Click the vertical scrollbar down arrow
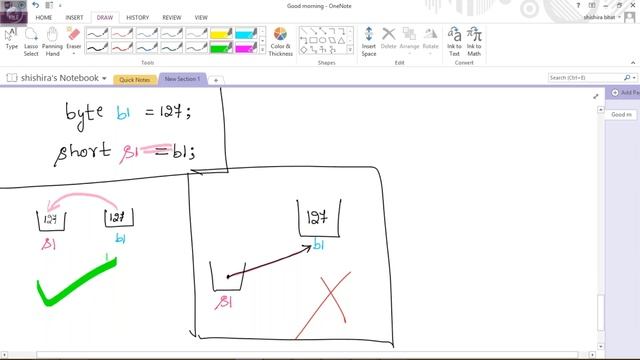 (601, 347)
